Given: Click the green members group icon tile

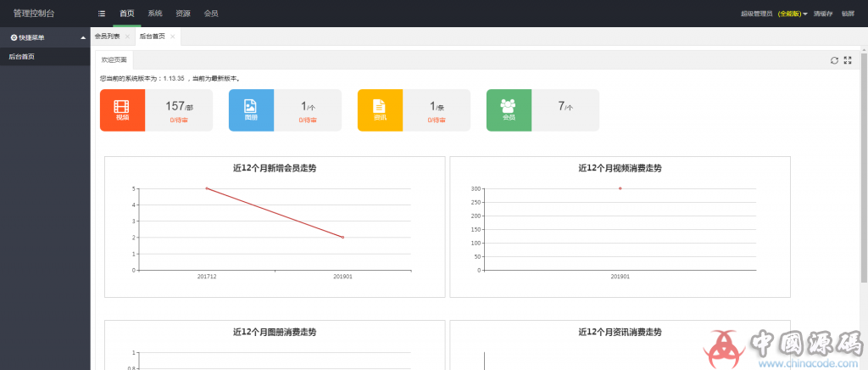Looking at the screenshot, I should [509, 110].
